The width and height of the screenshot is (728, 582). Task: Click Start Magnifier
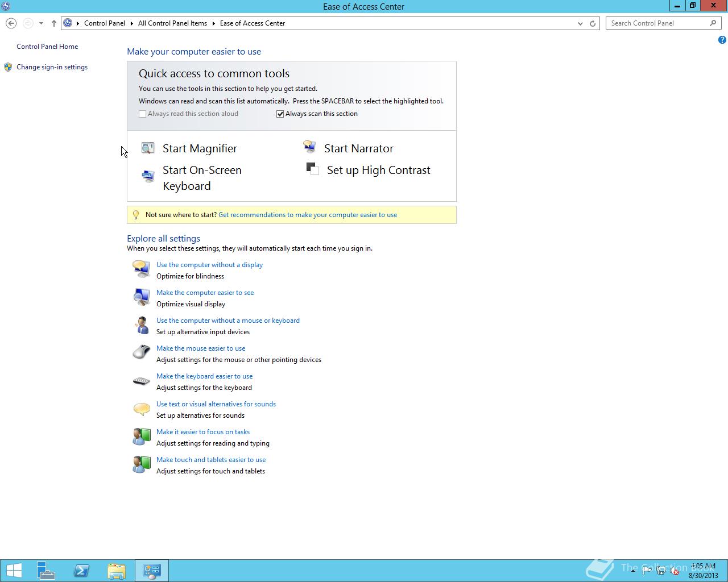(200, 148)
